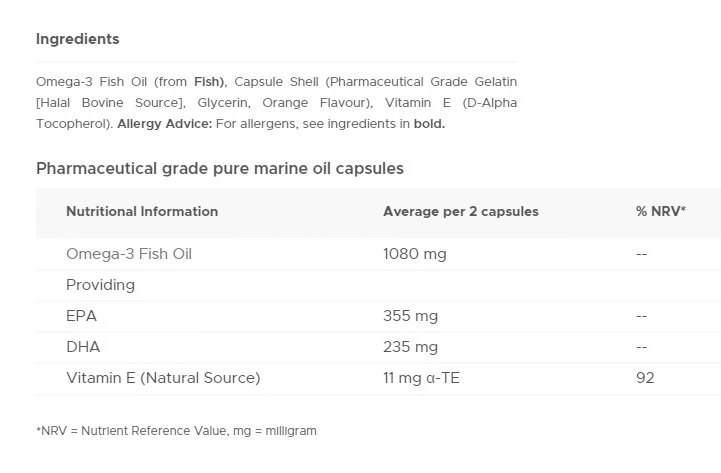Select the DHA row label
This screenshot has height=473, width=721.
(x=83, y=347)
